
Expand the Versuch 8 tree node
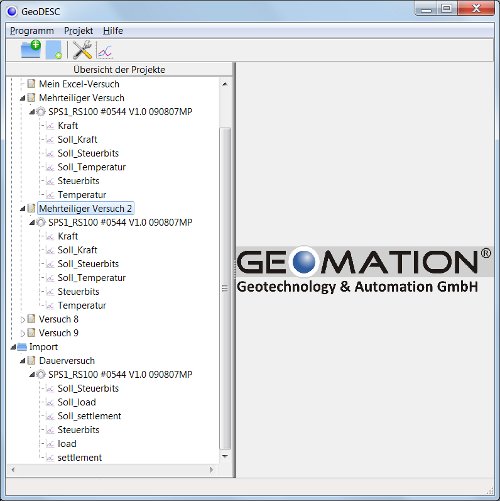tap(22, 320)
